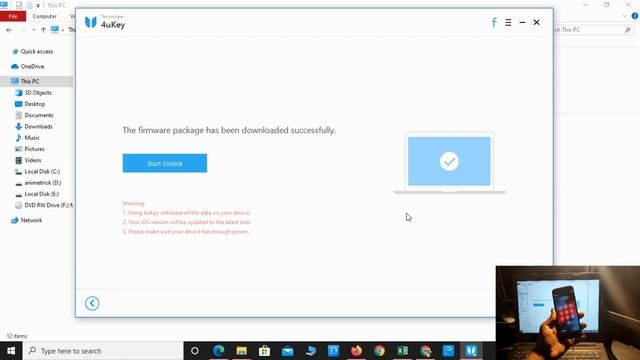Close the 4uKey window

click(536, 22)
